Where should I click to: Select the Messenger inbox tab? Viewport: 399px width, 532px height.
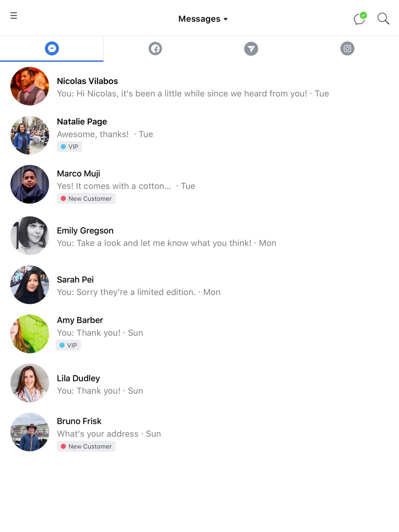pos(52,49)
